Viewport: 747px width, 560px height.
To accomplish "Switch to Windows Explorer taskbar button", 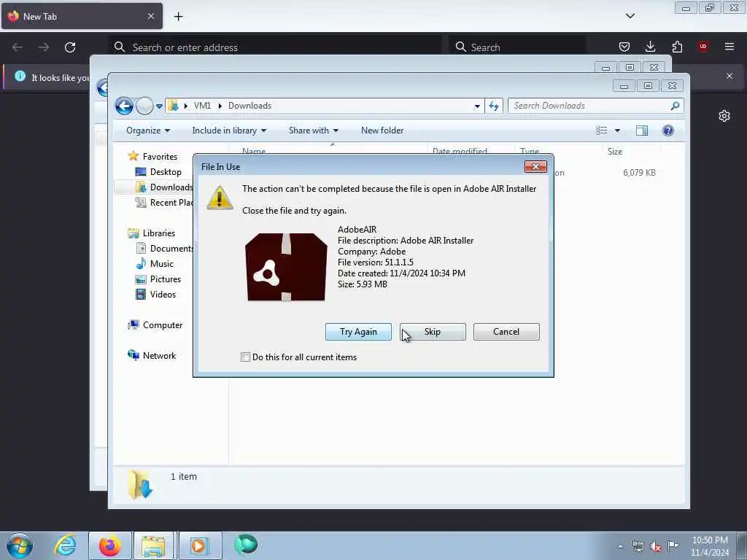I will point(154,545).
